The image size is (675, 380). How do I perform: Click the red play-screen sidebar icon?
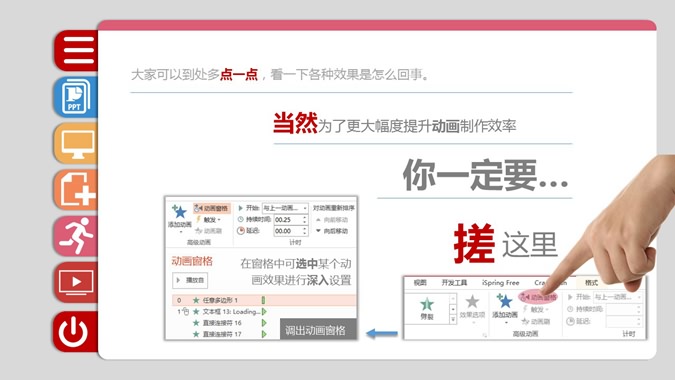tap(77, 282)
